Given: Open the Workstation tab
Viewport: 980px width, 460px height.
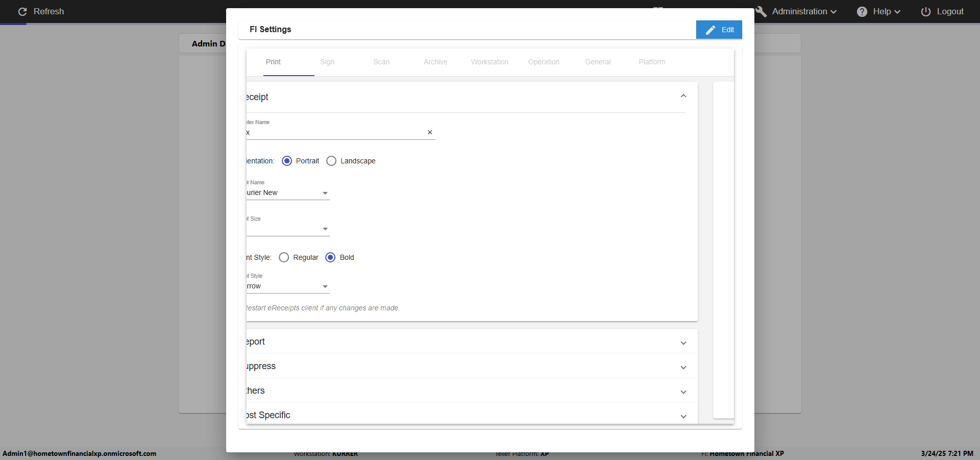Looking at the screenshot, I should point(489,62).
